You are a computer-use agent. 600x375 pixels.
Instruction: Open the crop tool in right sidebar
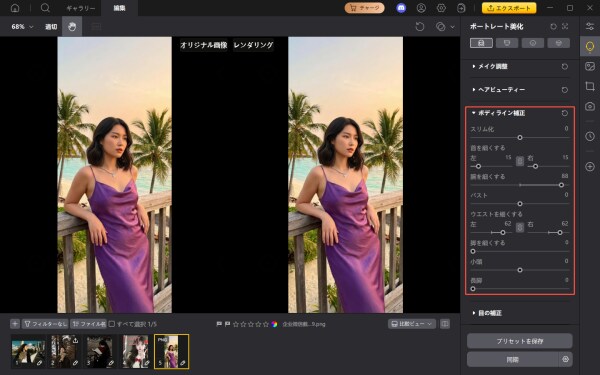click(x=590, y=86)
